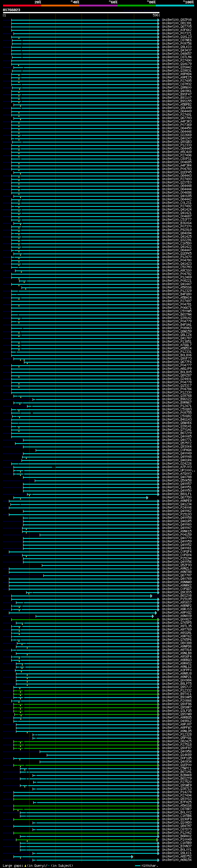
Task: Select the UniRef100_P27518 label
Action: pos(177,745)
